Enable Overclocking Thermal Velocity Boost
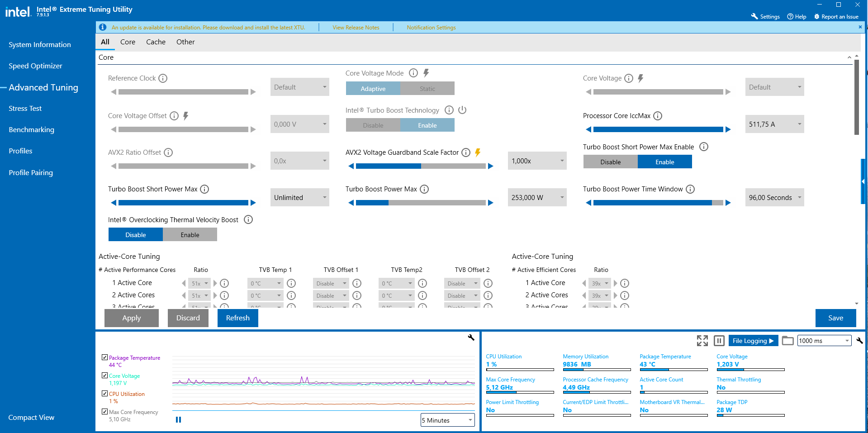This screenshot has height=433, width=868. pyautogui.click(x=190, y=235)
